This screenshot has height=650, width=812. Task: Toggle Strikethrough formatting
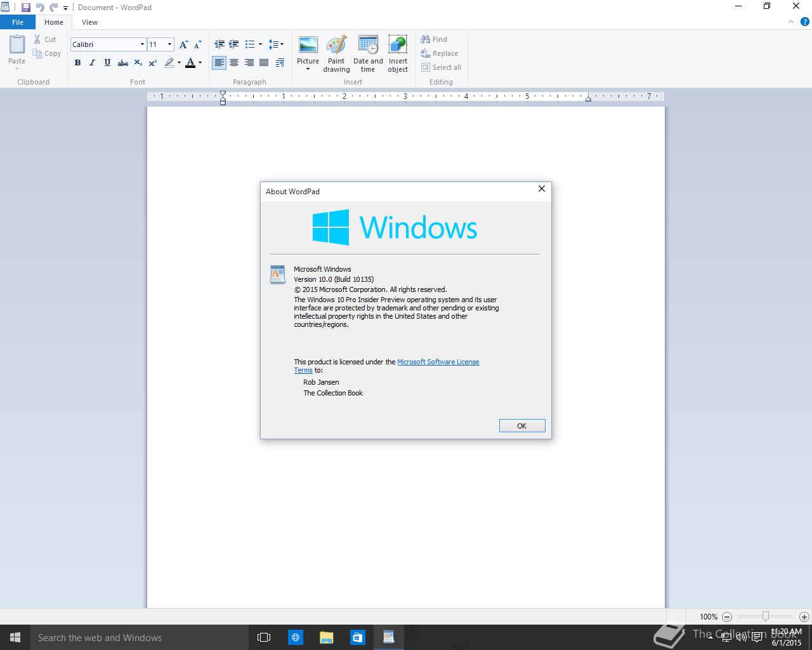pyautogui.click(x=123, y=63)
